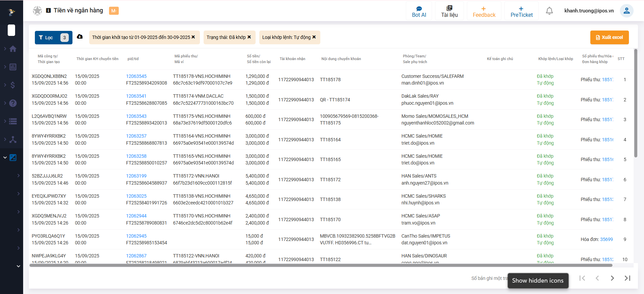Open pid link 12063543
The width and height of the screenshot is (644, 294).
[136, 116]
